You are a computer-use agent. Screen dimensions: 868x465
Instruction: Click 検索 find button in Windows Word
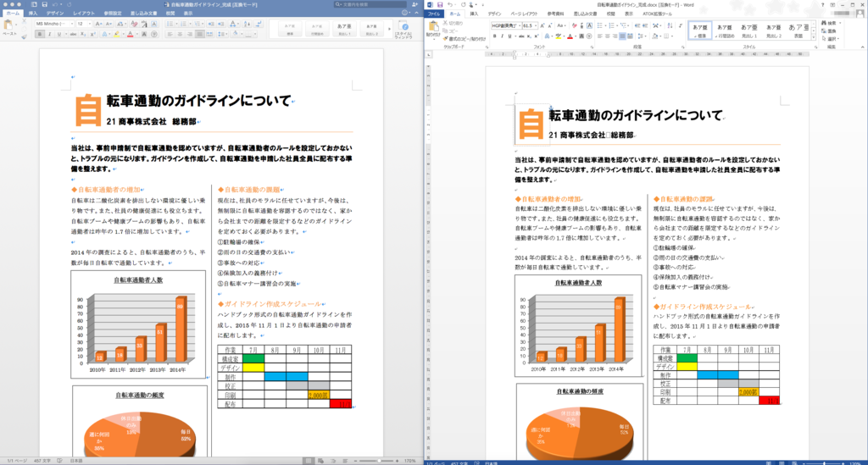(829, 23)
